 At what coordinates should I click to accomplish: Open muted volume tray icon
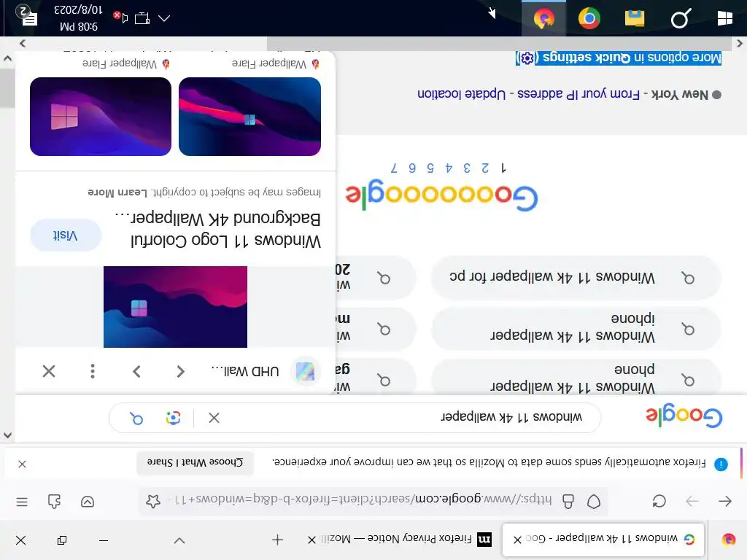(x=121, y=17)
